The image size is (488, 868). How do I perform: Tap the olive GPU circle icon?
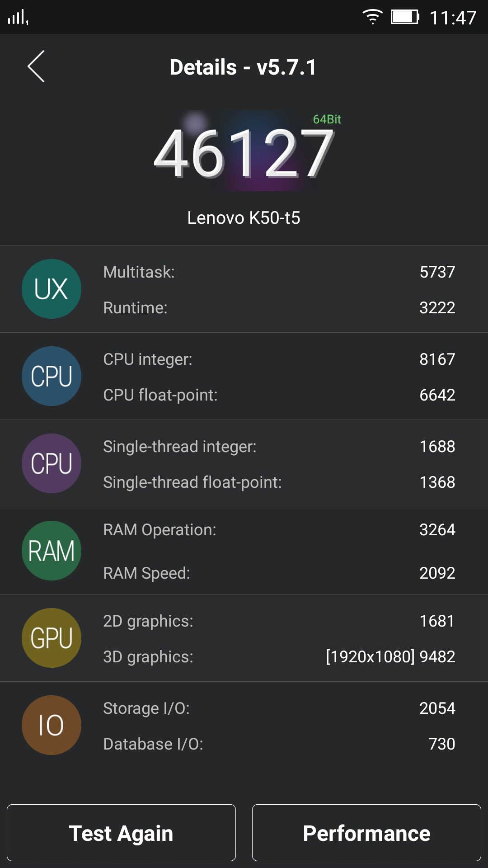pos(52,638)
